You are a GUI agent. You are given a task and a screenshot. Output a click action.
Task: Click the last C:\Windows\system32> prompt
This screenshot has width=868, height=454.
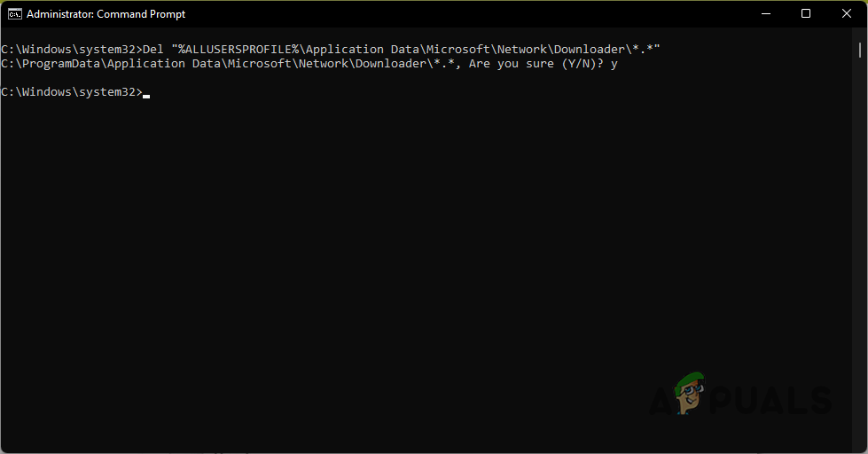(71, 92)
